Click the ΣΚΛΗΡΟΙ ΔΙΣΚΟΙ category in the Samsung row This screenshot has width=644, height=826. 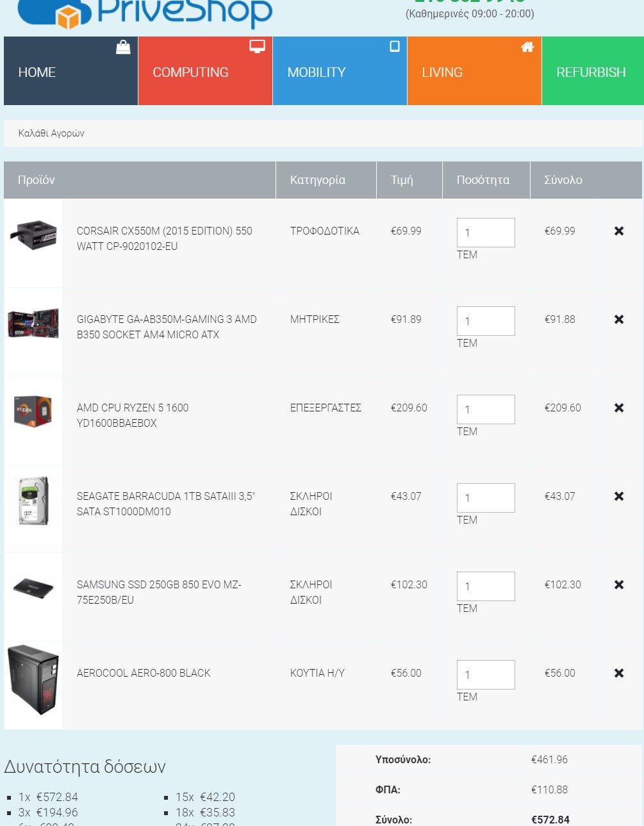(x=311, y=592)
